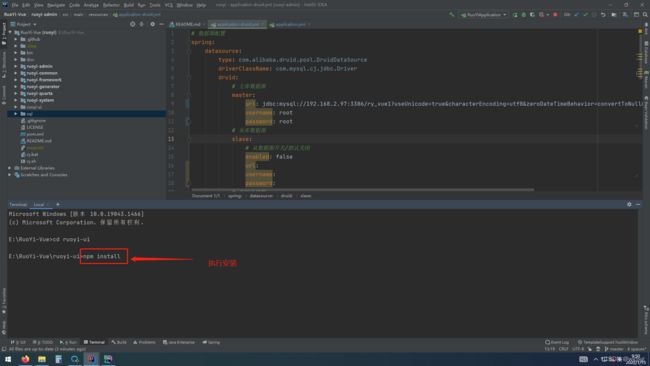Select the sql folder in project tree

87,114
